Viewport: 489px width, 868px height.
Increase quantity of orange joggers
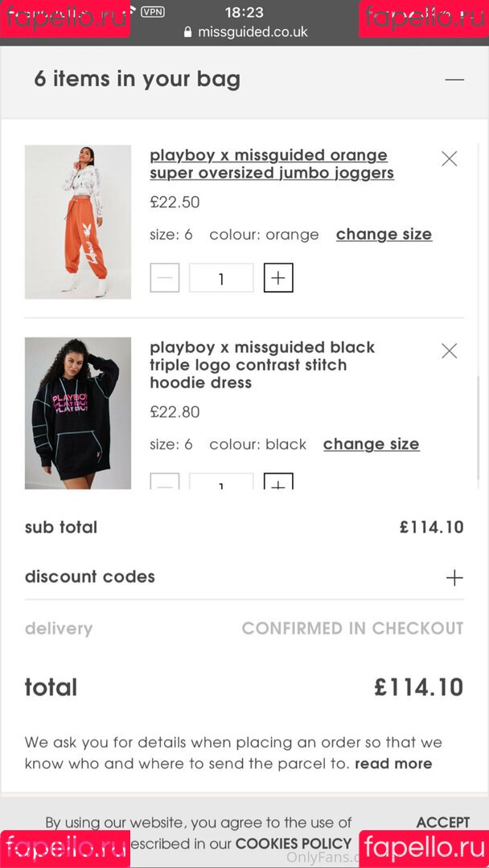point(278,278)
